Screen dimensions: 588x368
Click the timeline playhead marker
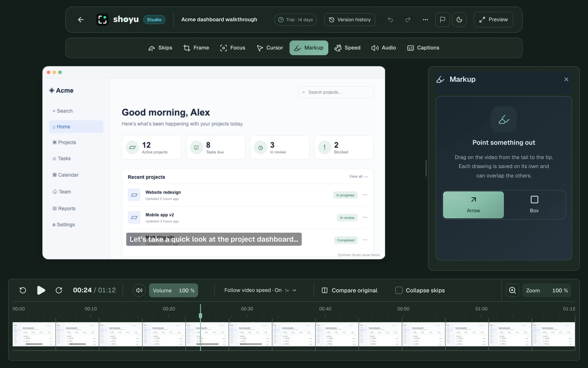click(x=200, y=316)
